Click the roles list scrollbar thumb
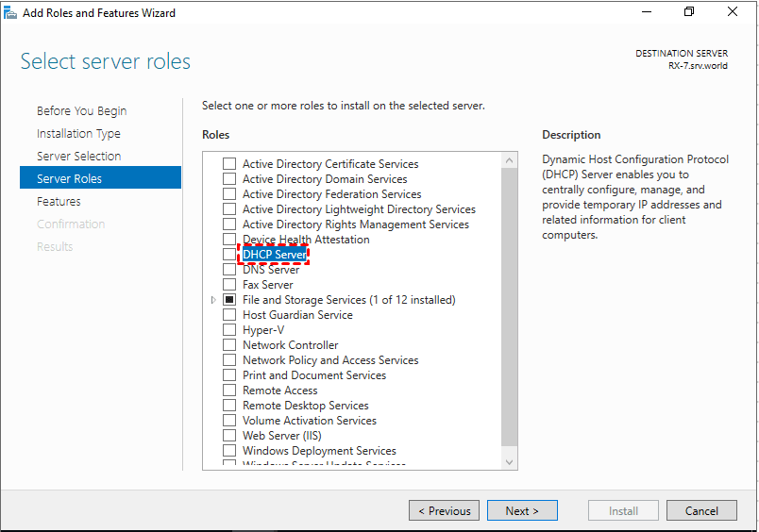 coord(510,302)
